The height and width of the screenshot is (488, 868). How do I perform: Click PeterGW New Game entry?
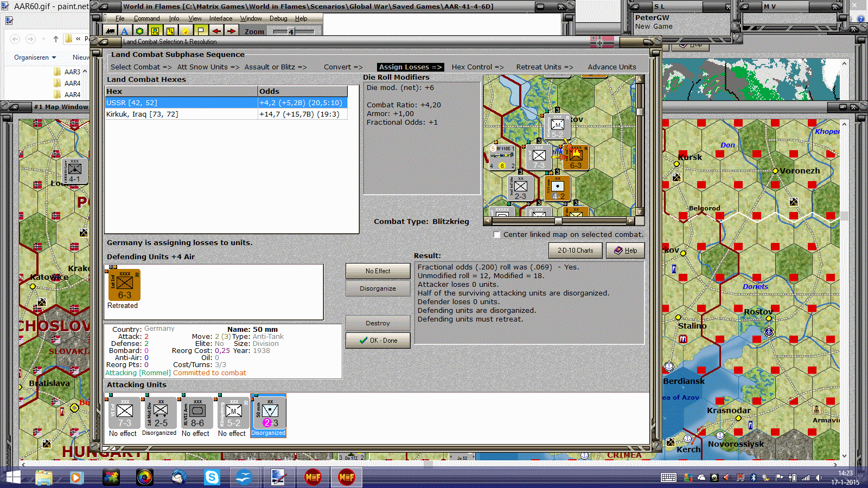(654, 22)
